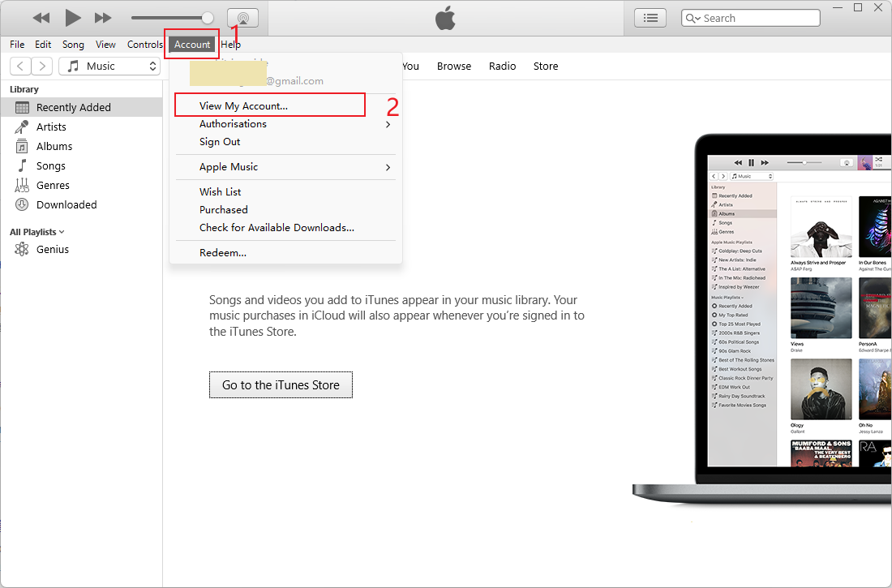The image size is (892, 588).
Task: Adjust the volume slider knob
Action: (x=208, y=18)
